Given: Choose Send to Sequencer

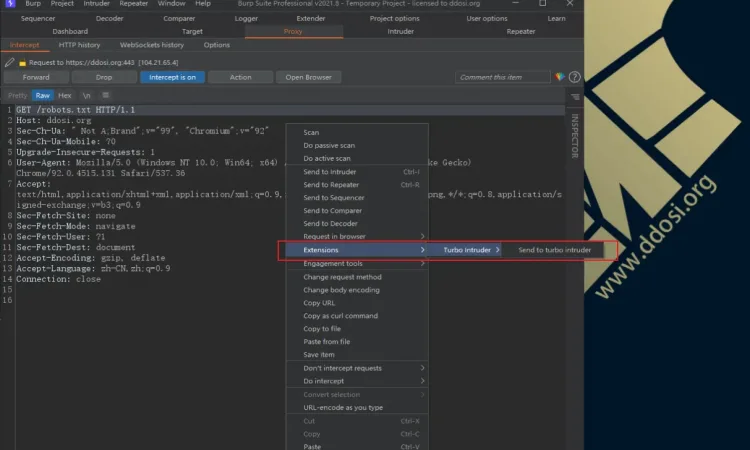Looking at the screenshot, I should [357, 198].
